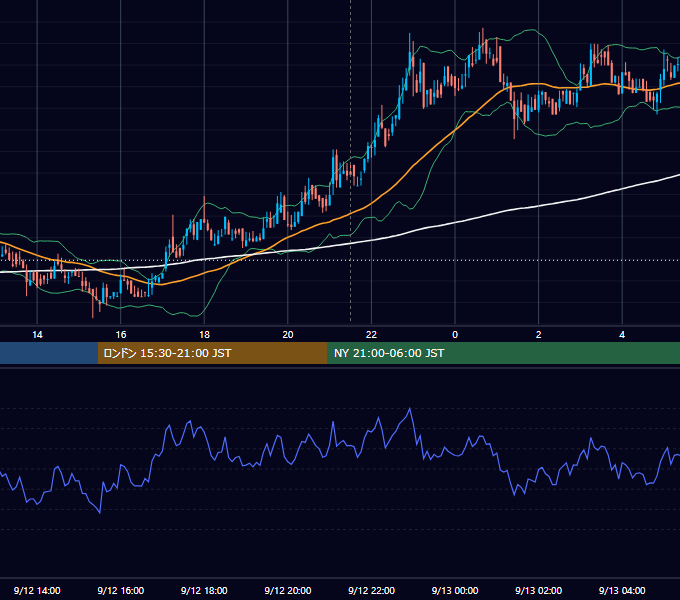Click hour label 14 on price chart axis
The height and width of the screenshot is (600, 680).
(x=37, y=335)
